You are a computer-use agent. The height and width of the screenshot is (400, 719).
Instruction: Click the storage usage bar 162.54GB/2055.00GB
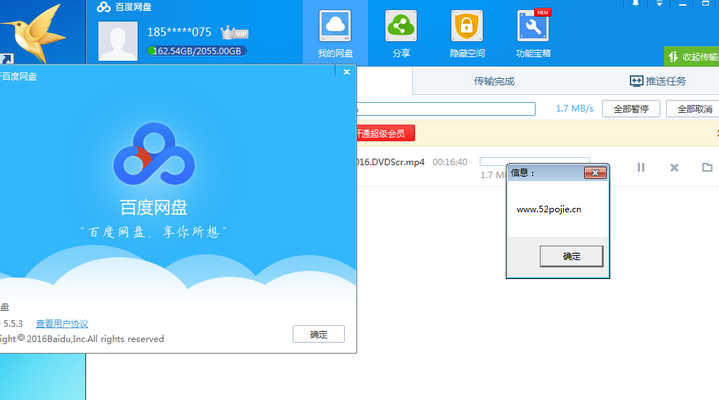tap(197, 51)
